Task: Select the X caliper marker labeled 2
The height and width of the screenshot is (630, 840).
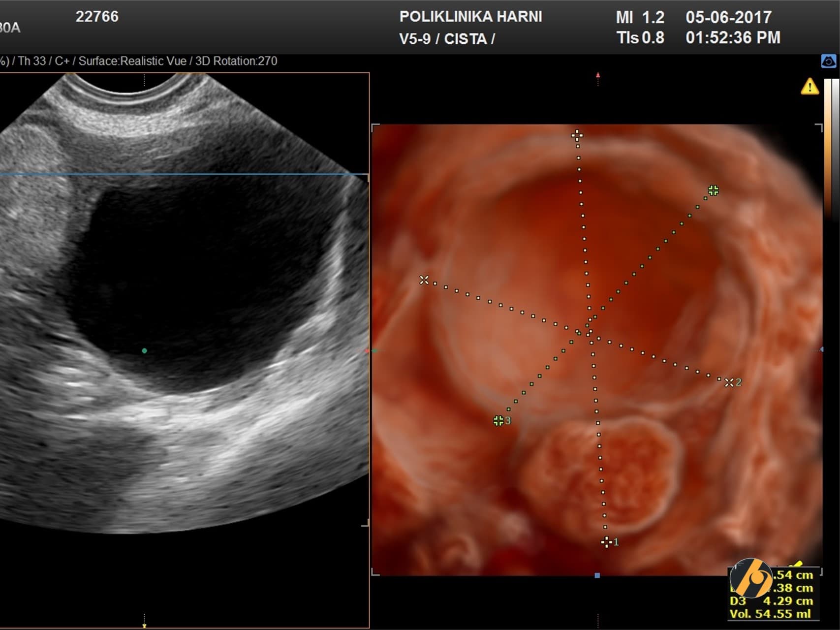Action: [729, 382]
